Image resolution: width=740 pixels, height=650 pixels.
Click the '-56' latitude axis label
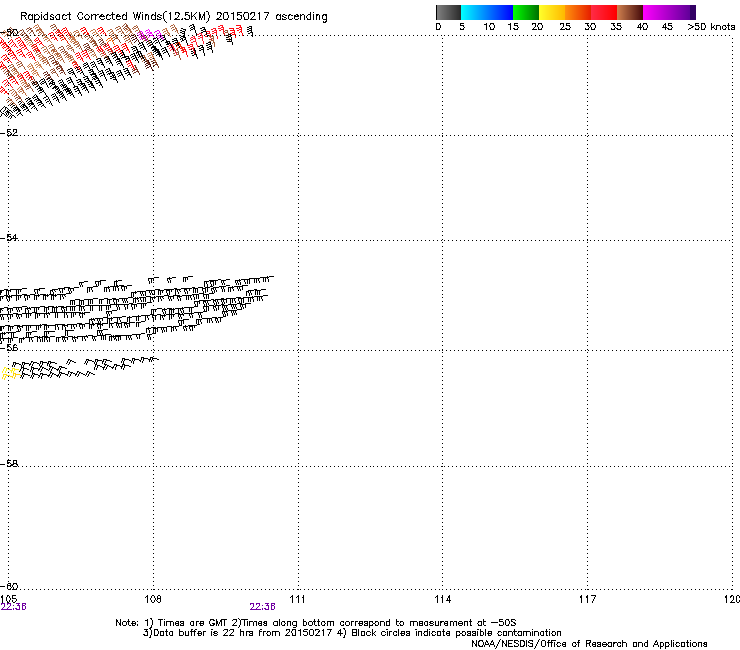(9, 347)
